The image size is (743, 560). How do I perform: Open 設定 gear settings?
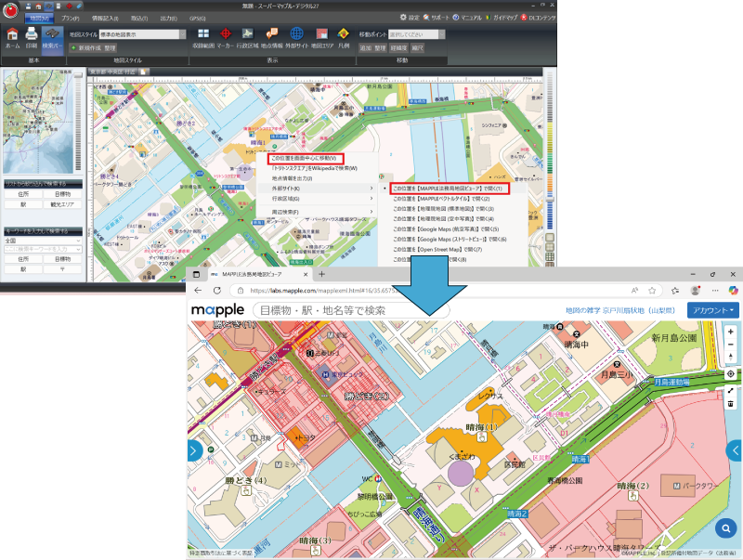point(410,17)
